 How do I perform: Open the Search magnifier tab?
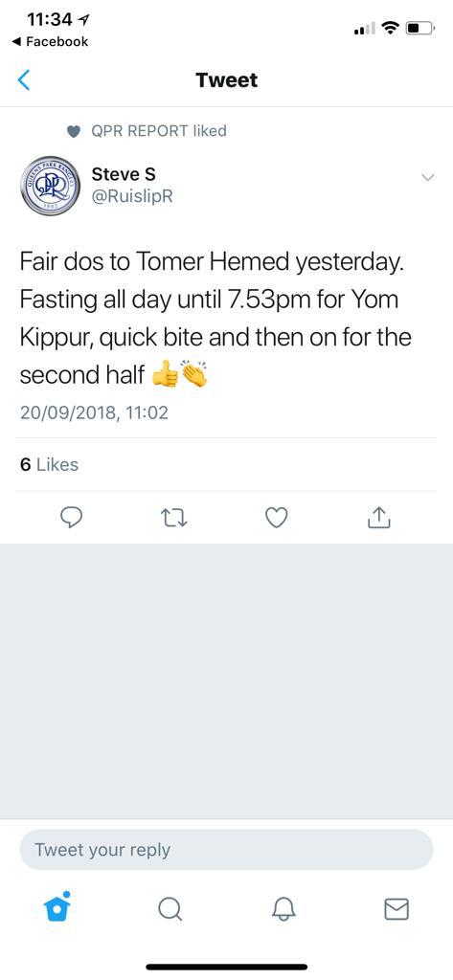point(170,909)
